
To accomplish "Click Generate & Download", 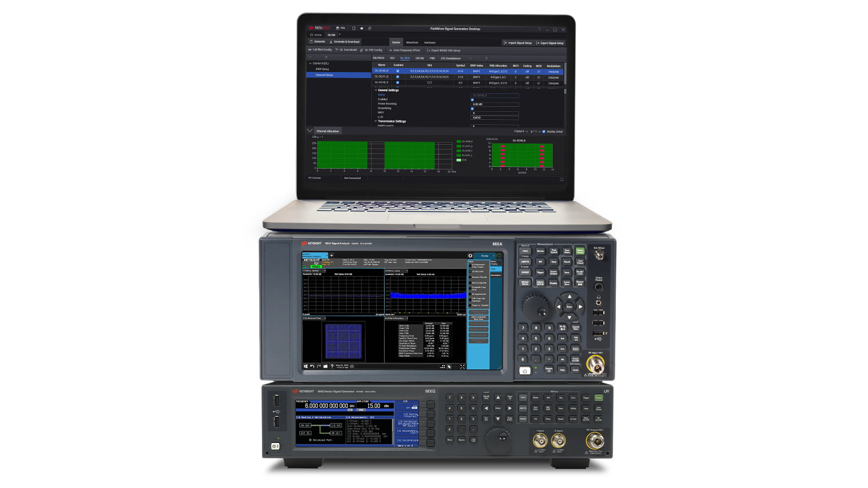I will pyautogui.click(x=344, y=41).
